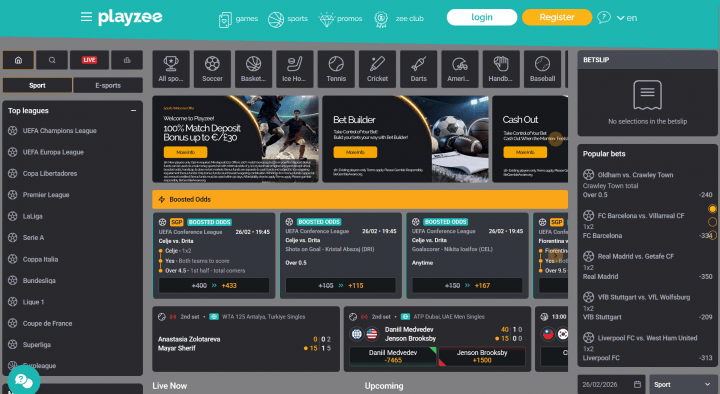Click the sports basketball icon in header
The image size is (720, 394).
(x=276, y=19)
